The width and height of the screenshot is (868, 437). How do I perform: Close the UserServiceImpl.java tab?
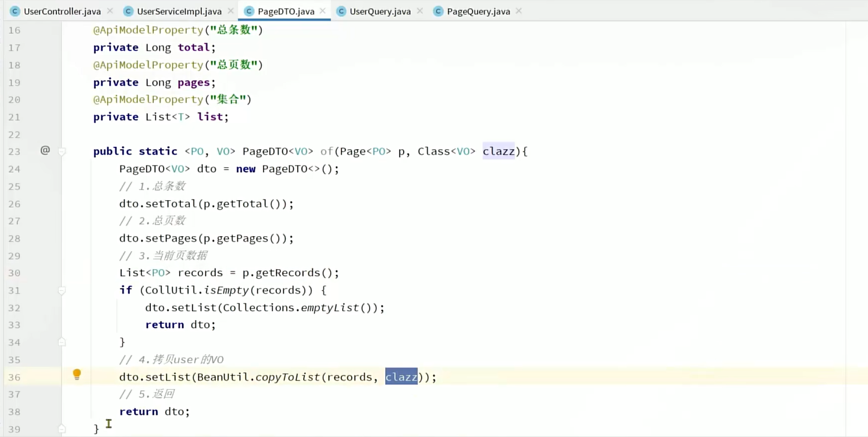click(230, 11)
